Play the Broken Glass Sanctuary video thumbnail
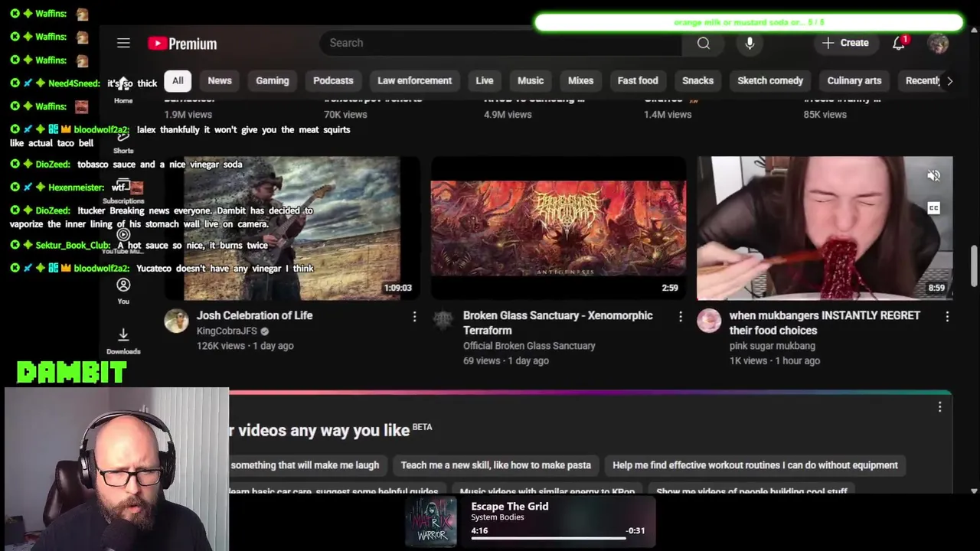The width and height of the screenshot is (980, 551). tap(558, 228)
